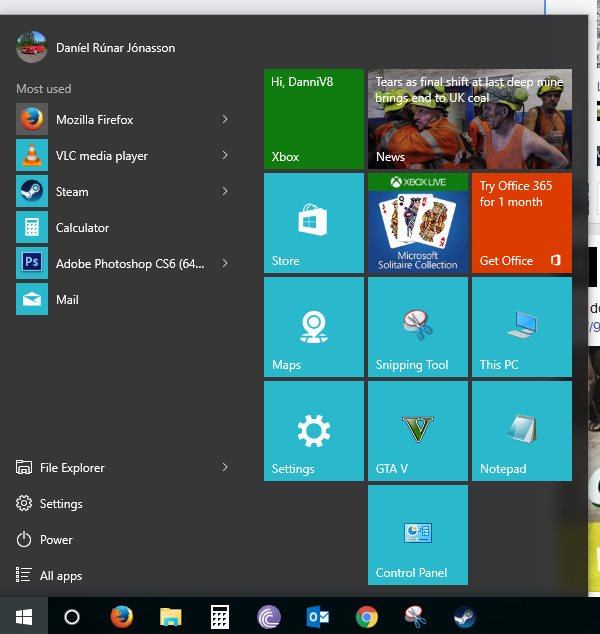This screenshot has width=600, height=634.
Task: Open the News tile about UK coal
Action: coord(469,119)
